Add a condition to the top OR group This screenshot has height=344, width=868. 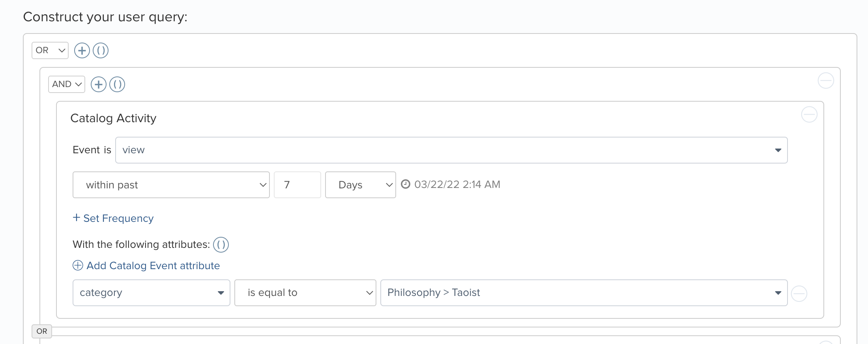point(82,50)
